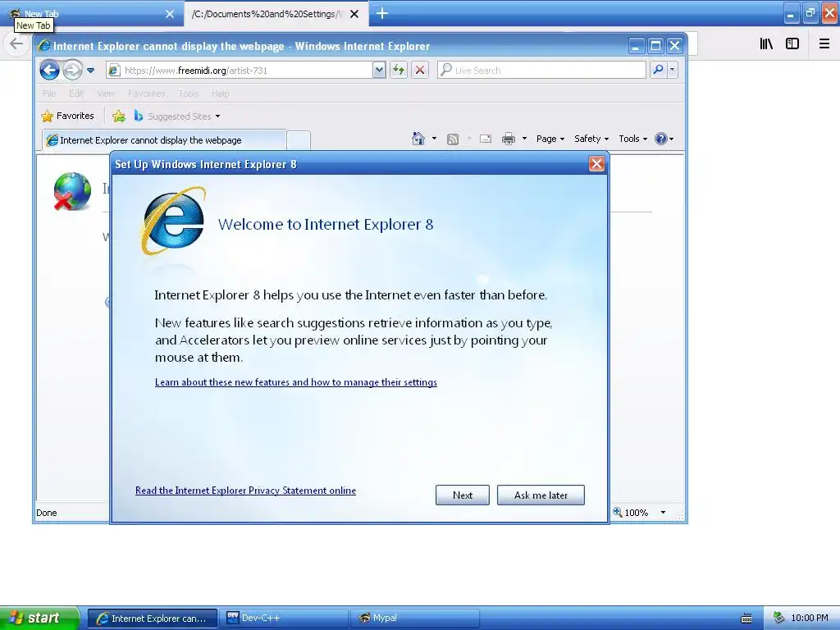Viewport: 840px width, 630px height.
Task: Click the Live Search input box
Action: tap(541, 71)
